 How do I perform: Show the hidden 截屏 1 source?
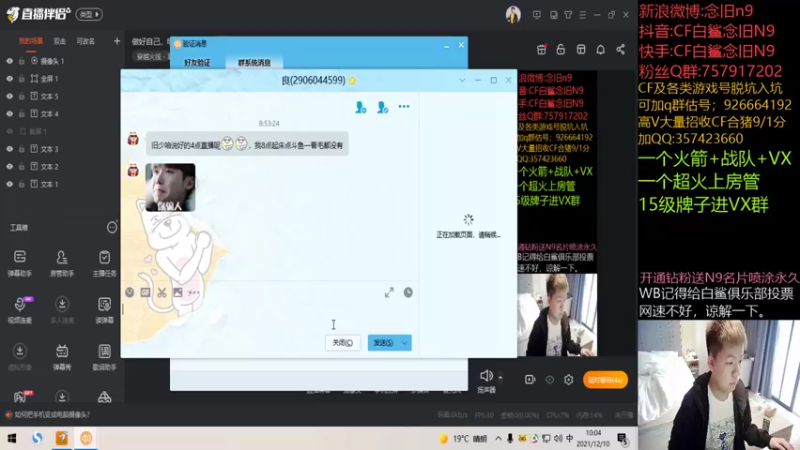(9, 131)
